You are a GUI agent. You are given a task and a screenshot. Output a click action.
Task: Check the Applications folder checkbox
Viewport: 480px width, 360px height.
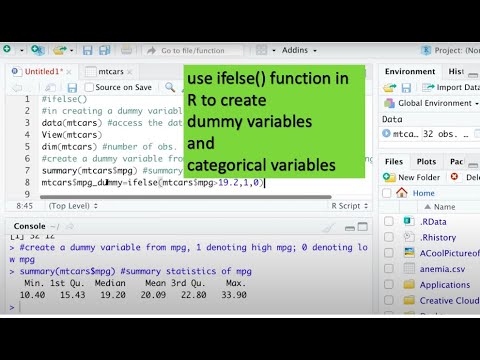[x=389, y=284]
